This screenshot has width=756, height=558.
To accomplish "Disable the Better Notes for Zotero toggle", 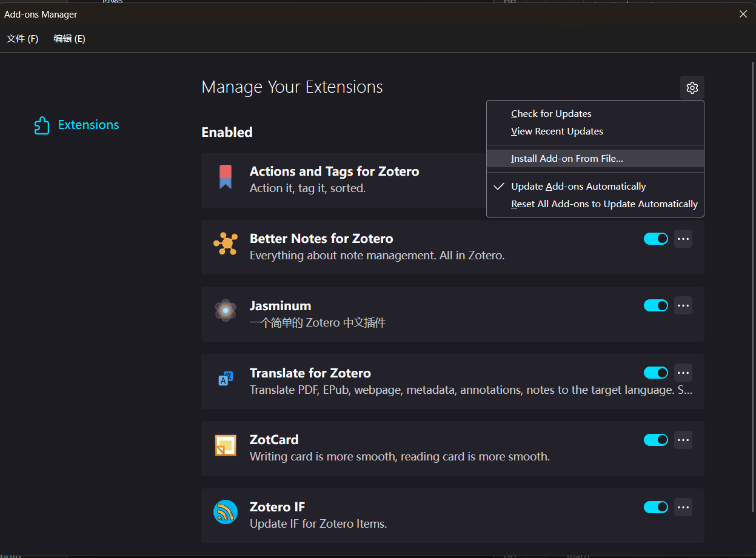I will (x=655, y=239).
